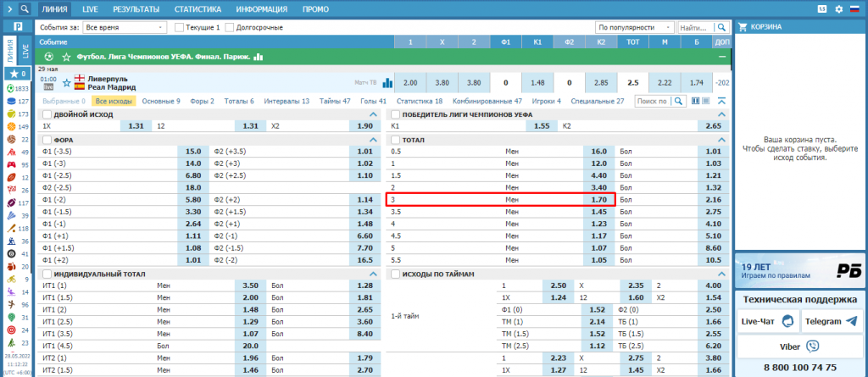Toggle the Долгосрочные checkbox
868x377 pixels.
point(229,27)
